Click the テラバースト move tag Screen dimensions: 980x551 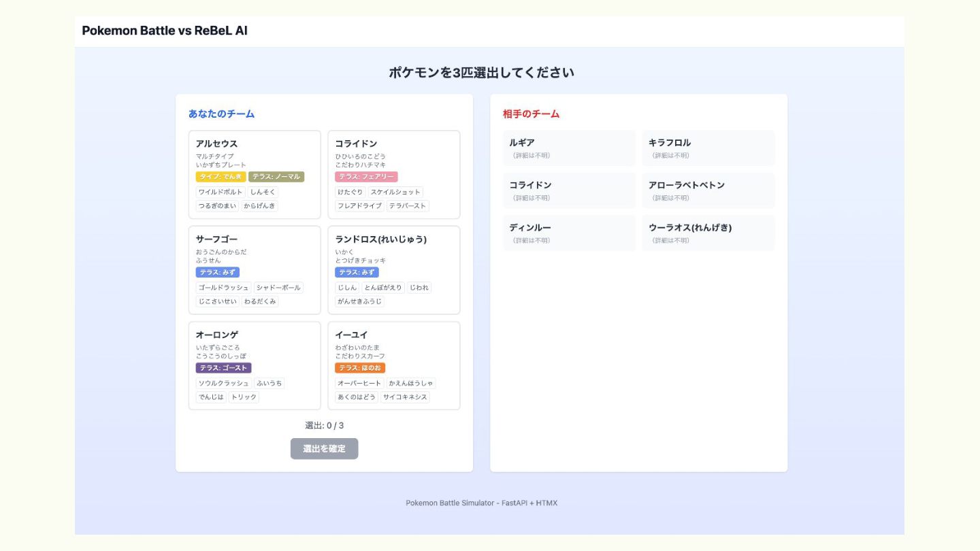pos(408,206)
